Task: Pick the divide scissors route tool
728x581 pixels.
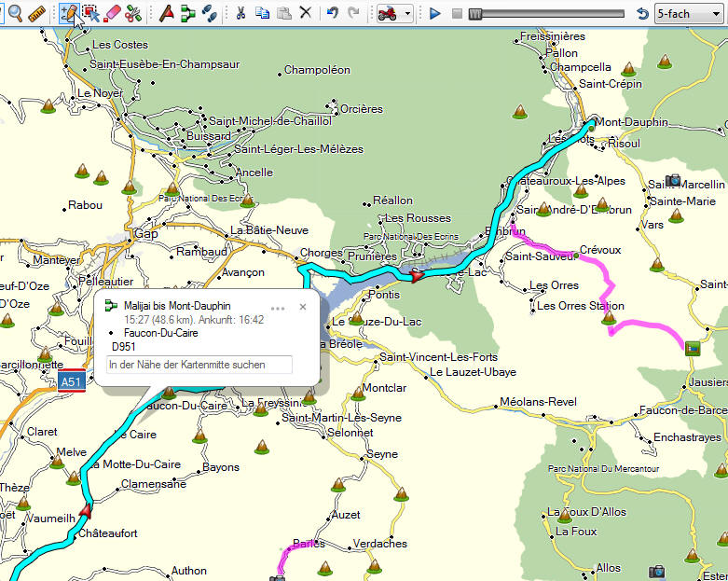Action: tap(134, 13)
